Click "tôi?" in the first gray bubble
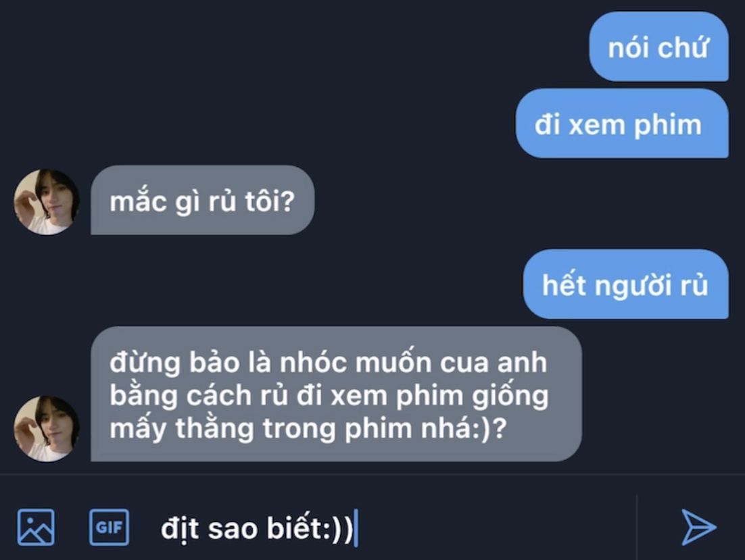 point(270,201)
